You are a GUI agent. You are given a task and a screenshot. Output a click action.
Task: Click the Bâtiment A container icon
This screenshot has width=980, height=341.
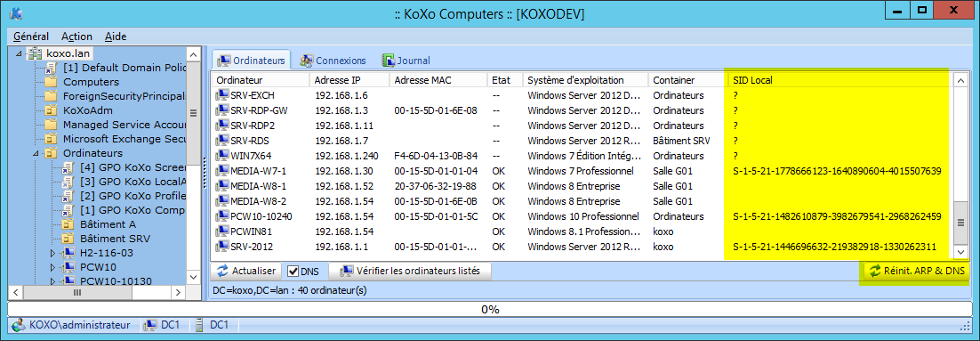pyautogui.click(x=68, y=224)
